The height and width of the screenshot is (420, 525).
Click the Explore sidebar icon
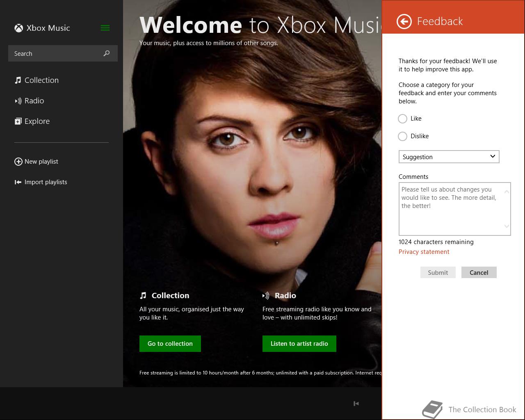coord(18,121)
